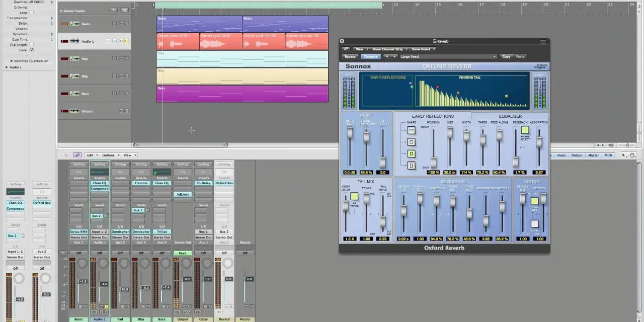Click the AdLimit insert on Output channel

183,194
